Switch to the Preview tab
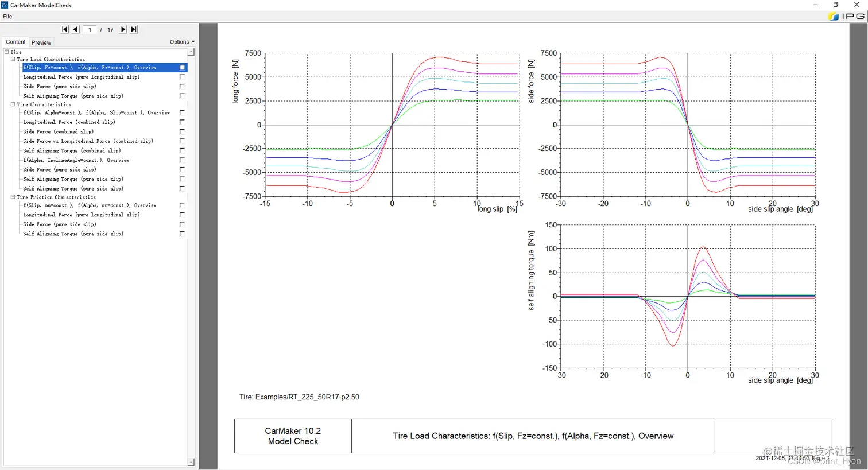The width and height of the screenshot is (868, 470). click(41, 42)
